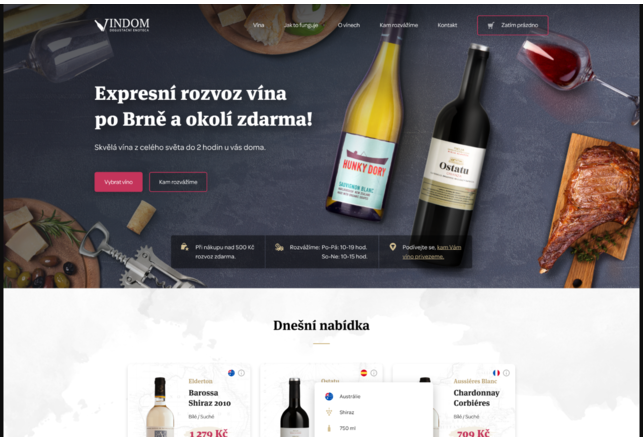Click the Vybrat víno button
Viewport: 643px width, 440px height.
click(119, 182)
